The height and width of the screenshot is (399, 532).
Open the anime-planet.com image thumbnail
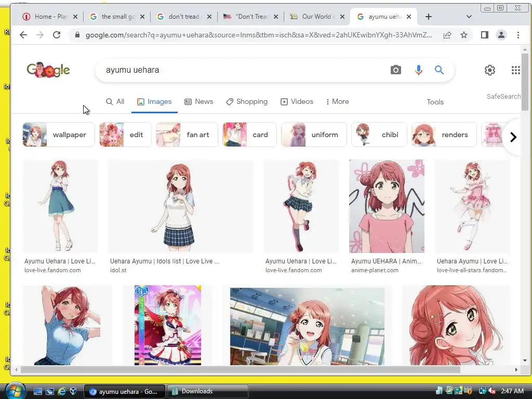[x=387, y=206]
